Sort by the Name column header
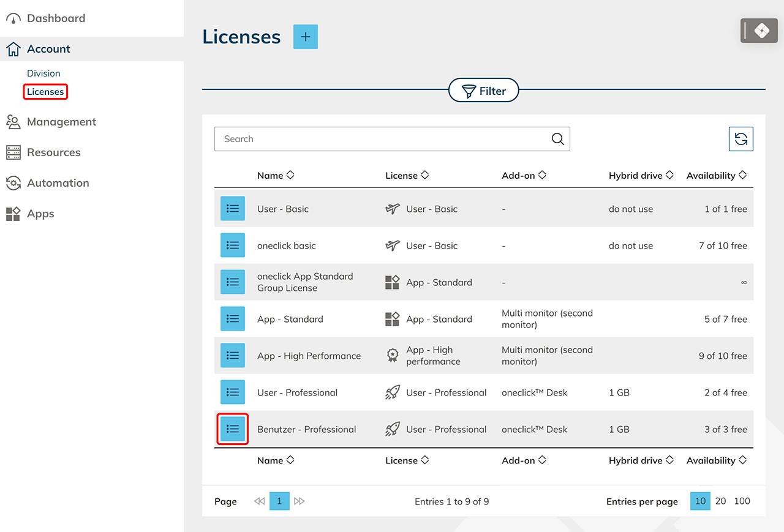Screen dimensions: 784x532 click(x=276, y=176)
